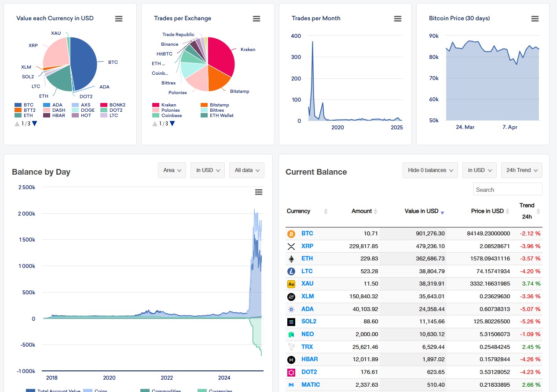Open the Balance by Day chart menu
The image size is (557, 392).
(259, 192)
